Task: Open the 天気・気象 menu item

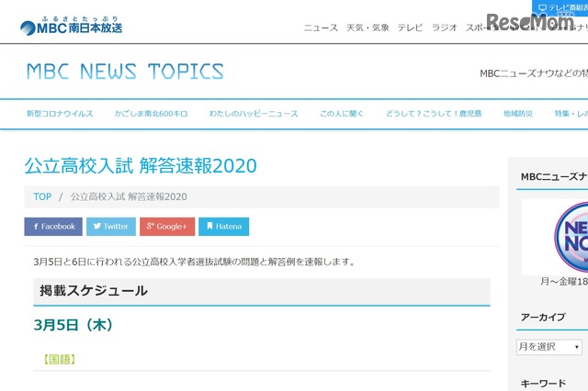Action: [x=367, y=28]
